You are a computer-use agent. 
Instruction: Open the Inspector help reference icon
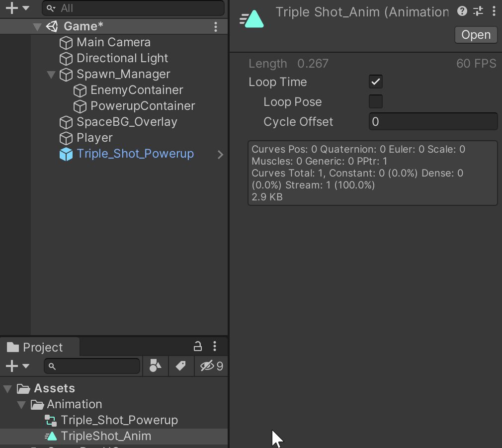462,11
